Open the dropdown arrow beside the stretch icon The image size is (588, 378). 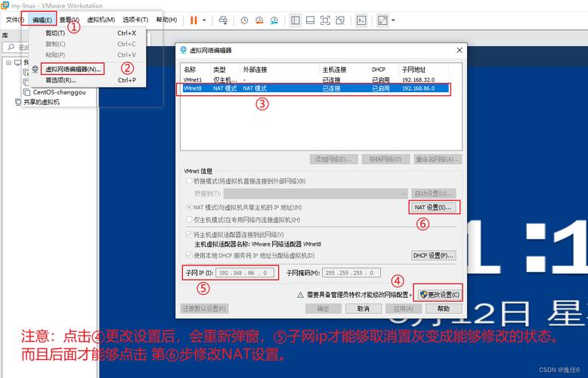[393, 20]
